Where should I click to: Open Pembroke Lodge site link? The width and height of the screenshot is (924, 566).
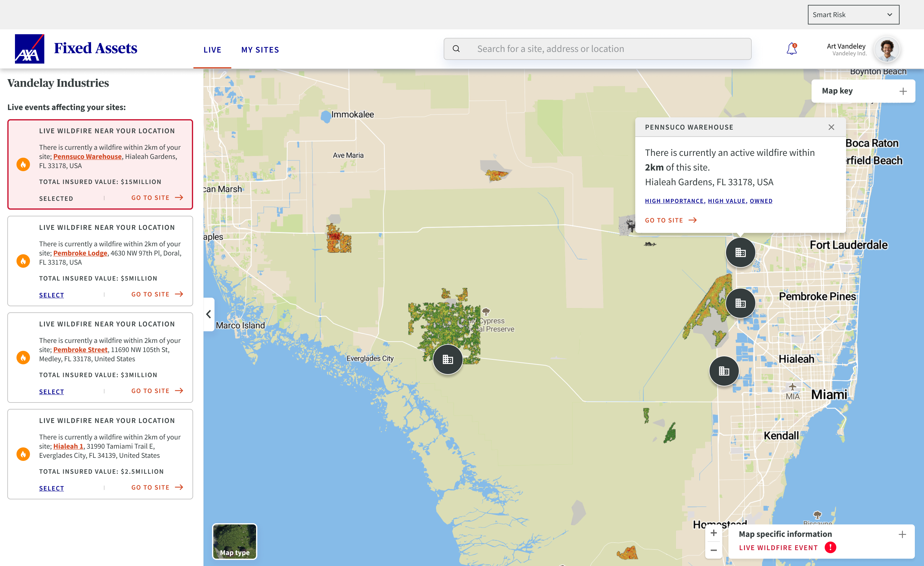point(80,253)
